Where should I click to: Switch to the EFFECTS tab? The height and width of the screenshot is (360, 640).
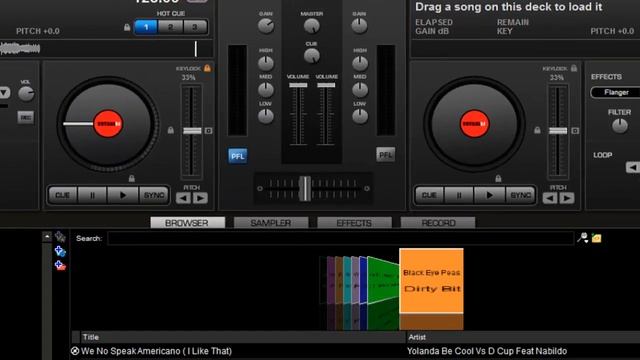(354, 223)
